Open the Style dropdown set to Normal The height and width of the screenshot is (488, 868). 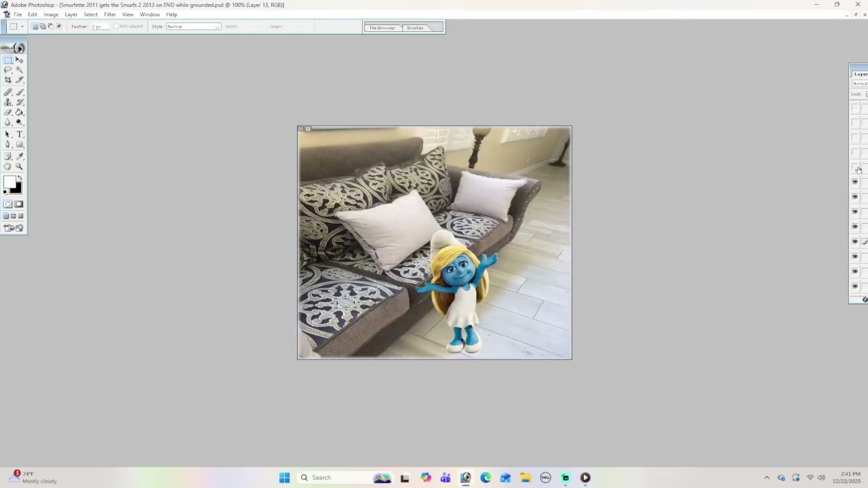193,26
